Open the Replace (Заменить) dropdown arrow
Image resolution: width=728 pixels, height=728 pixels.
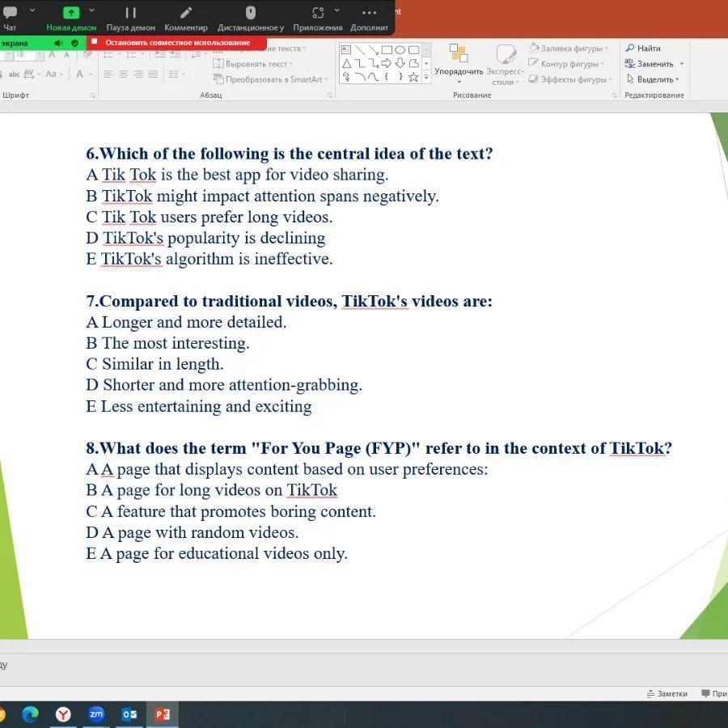tap(682, 64)
